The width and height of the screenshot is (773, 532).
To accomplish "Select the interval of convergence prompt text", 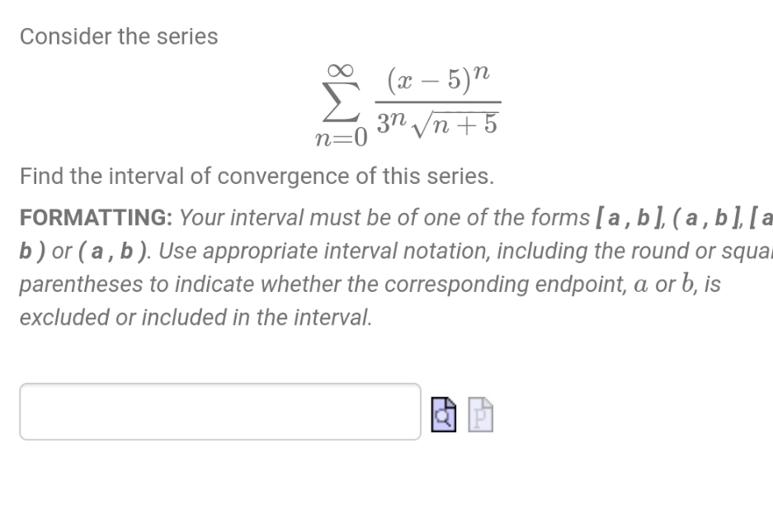I will pyautogui.click(x=257, y=176).
